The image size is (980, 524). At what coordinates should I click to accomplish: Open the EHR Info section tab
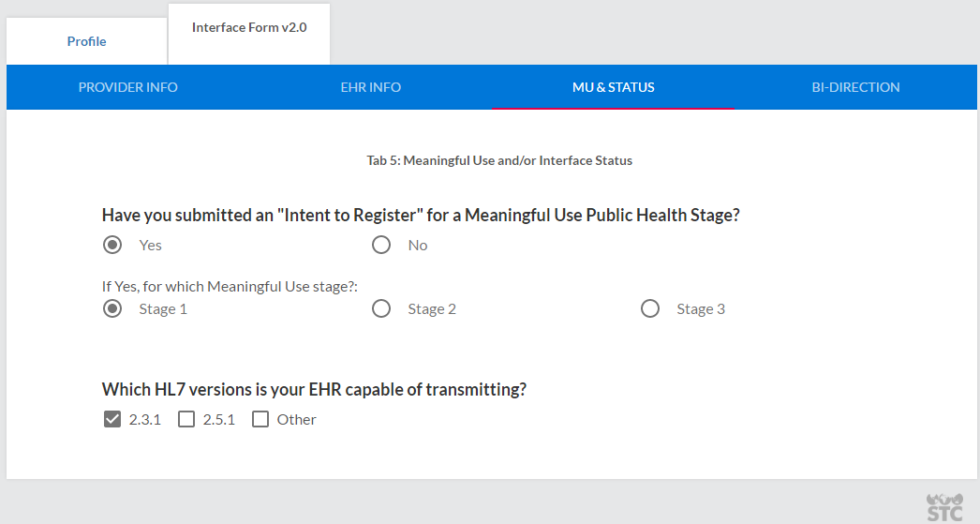coord(371,87)
